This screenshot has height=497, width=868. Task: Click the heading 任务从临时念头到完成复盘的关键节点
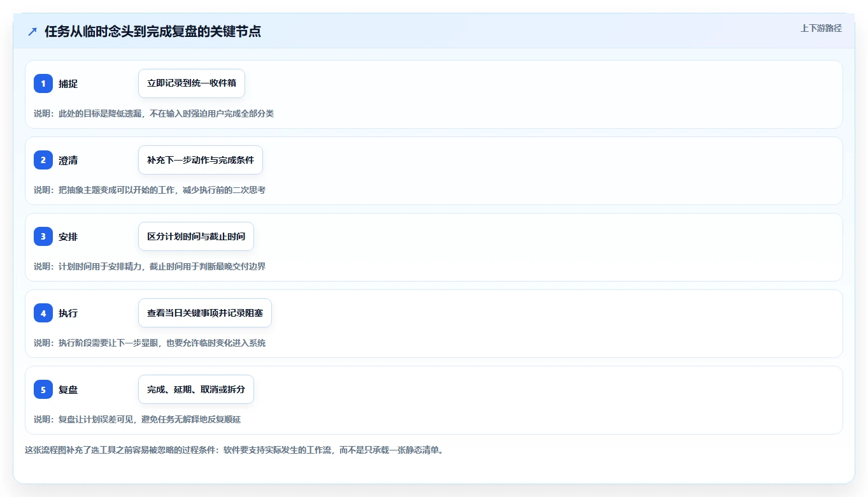(x=153, y=31)
